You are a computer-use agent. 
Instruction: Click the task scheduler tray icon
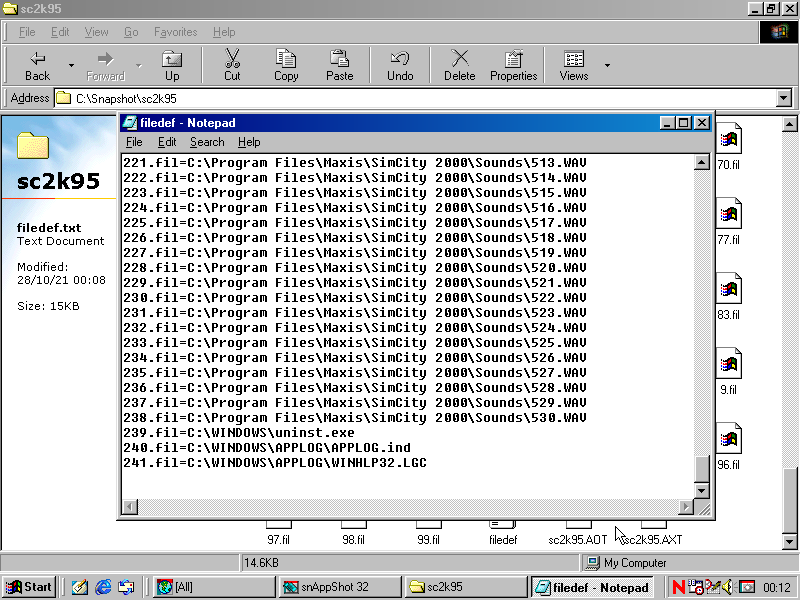[695, 587]
